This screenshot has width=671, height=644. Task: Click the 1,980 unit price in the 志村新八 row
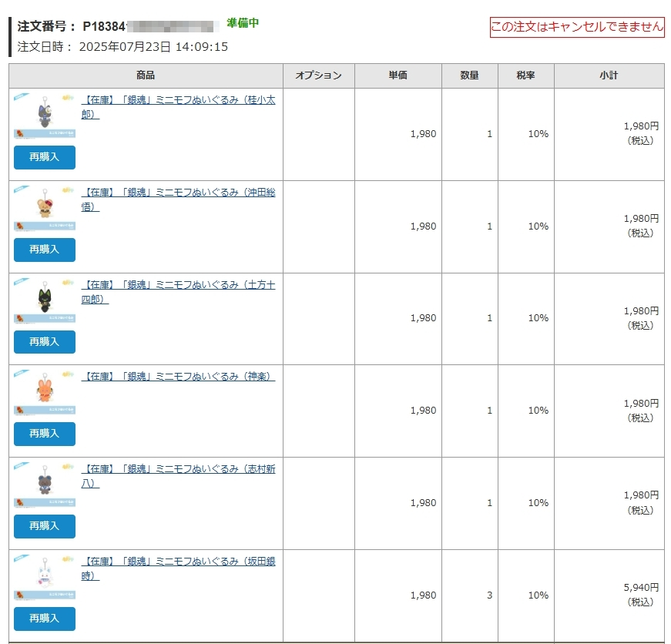pos(423,503)
